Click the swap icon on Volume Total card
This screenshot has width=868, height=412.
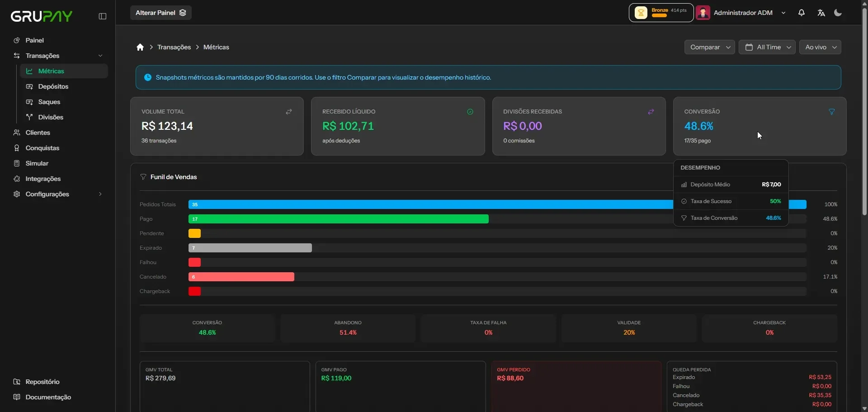click(289, 112)
